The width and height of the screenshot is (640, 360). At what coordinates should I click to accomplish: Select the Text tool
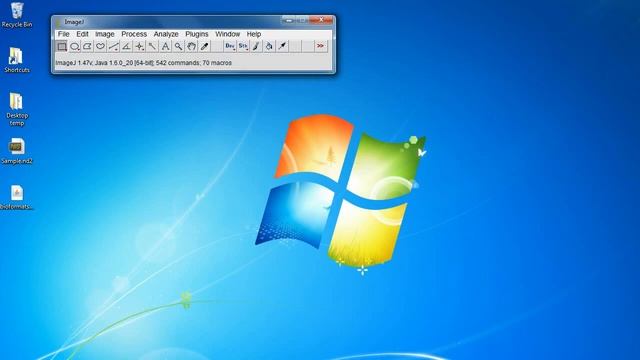[165, 47]
